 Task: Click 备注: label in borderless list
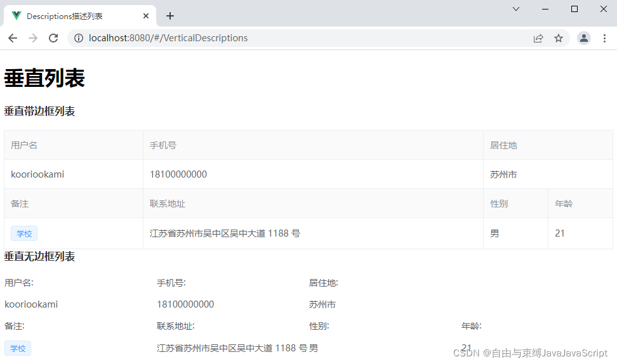(15, 326)
